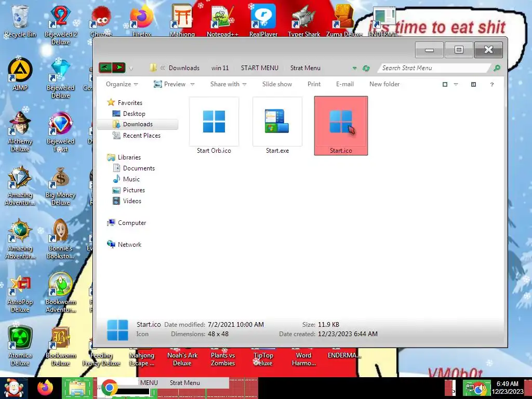Click the Firefox desktop shortcut
Viewport: 532px width, 399px height.
click(141, 21)
